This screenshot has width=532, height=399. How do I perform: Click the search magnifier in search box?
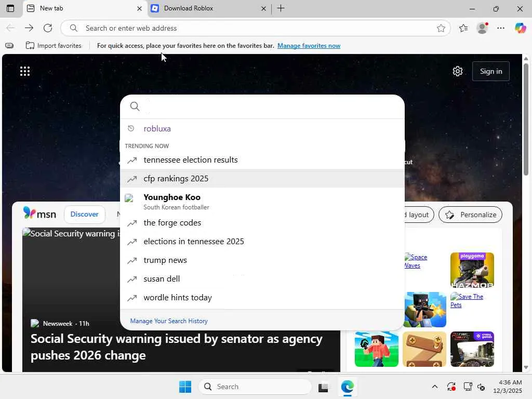coord(135,107)
